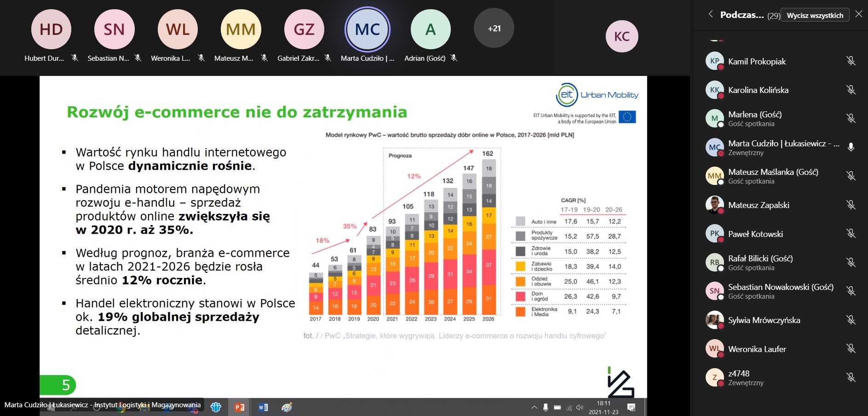Open the Action Center notifications icon

(632, 407)
